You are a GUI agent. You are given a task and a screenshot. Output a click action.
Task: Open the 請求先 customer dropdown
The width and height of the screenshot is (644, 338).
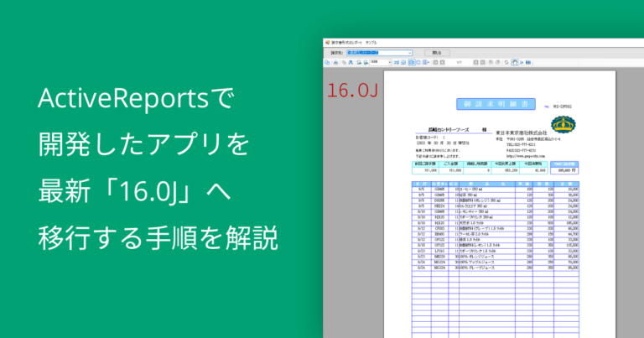379,53
